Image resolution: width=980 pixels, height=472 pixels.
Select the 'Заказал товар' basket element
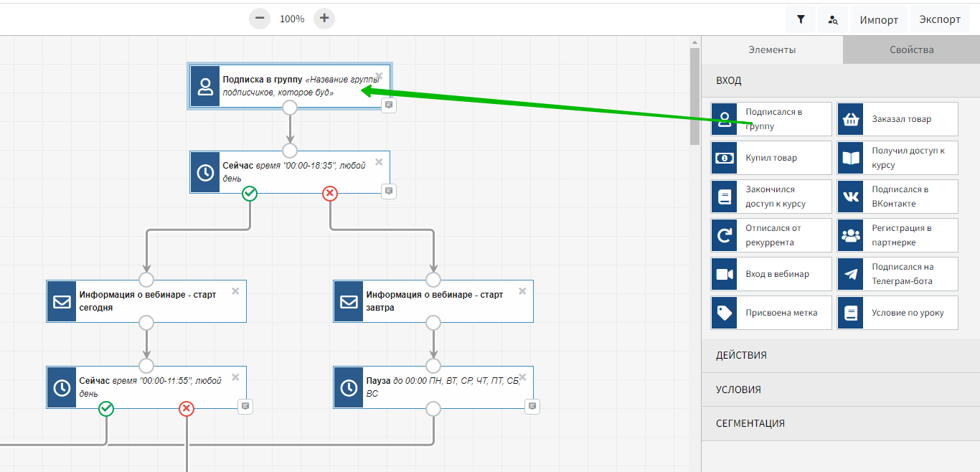pyautogui.click(x=897, y=119)
